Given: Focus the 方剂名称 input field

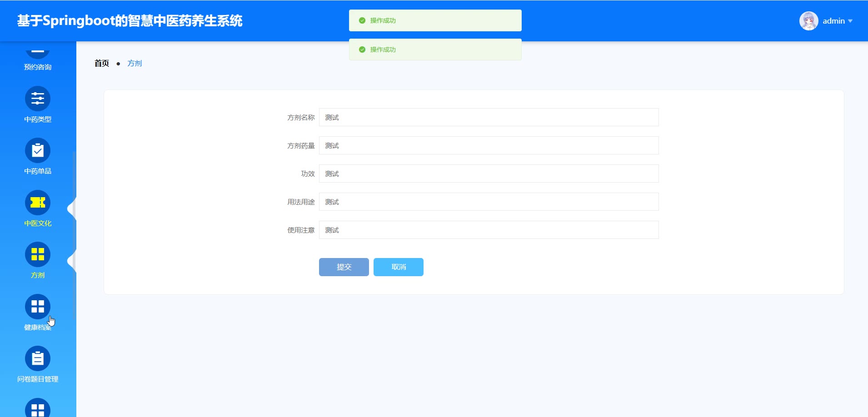Looking at the screenshot, I should coord(489,117).
